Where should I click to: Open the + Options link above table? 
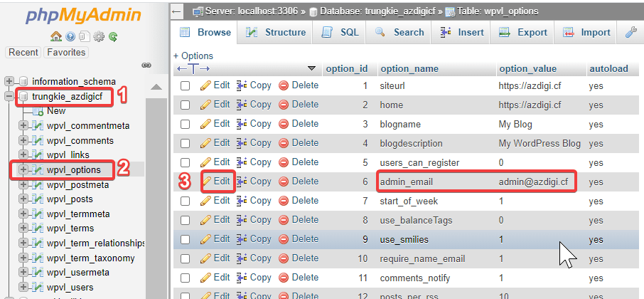click(x=193, y=56)
